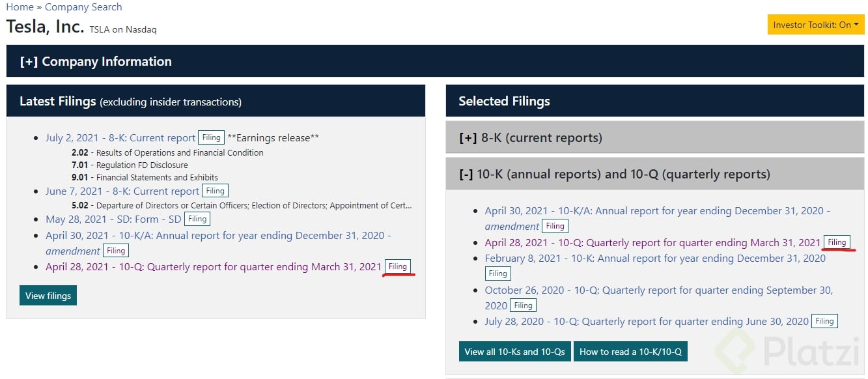
Task: Click Filing badge for October 26, 2020 10-Q
Action: click(523, 305)
